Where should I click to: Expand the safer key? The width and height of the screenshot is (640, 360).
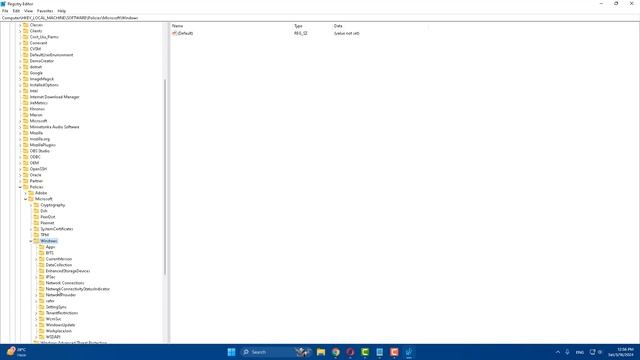36,301
